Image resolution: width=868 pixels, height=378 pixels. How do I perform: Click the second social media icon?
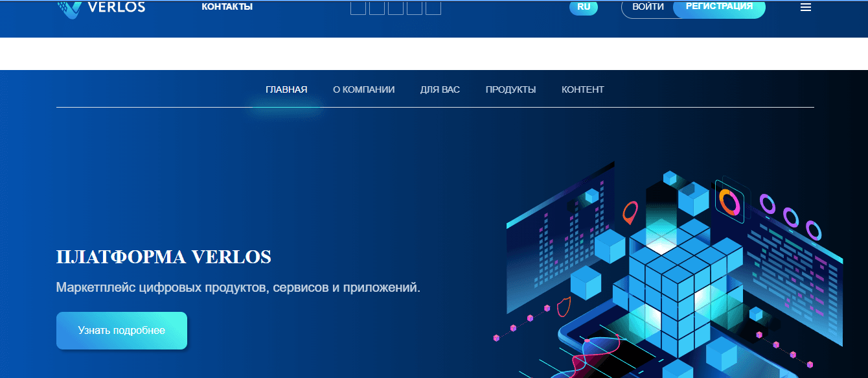tap(376, 8)
